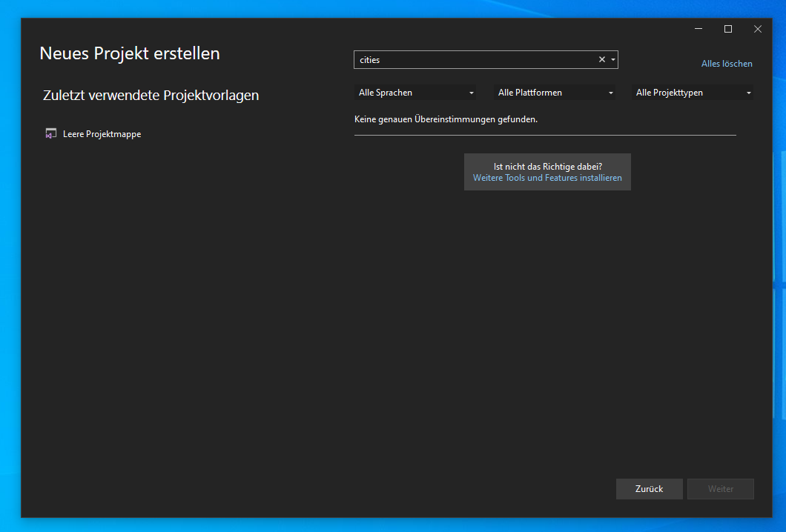Click Weitere Tools und Features installieren

click(547, 177)
